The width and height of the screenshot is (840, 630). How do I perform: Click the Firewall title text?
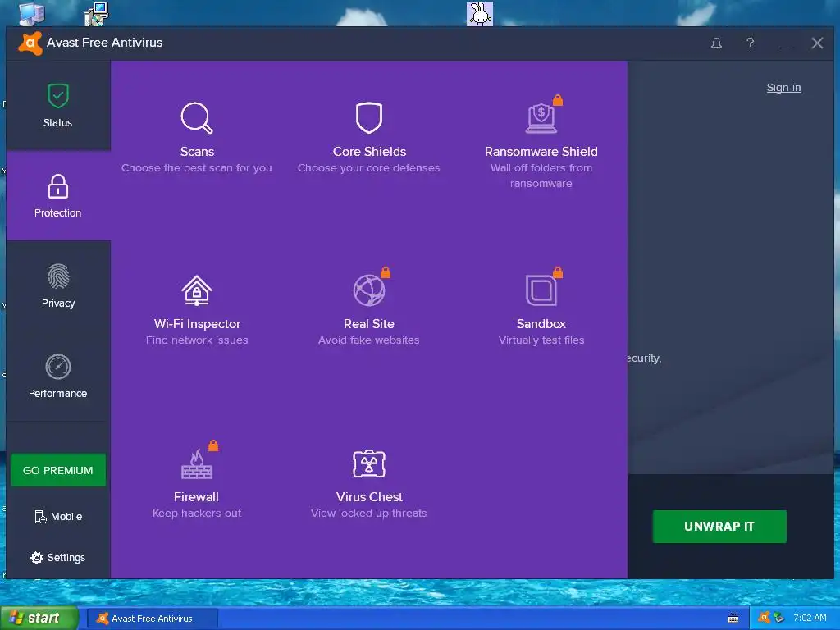pyautogui.click(x=196, y=497)
